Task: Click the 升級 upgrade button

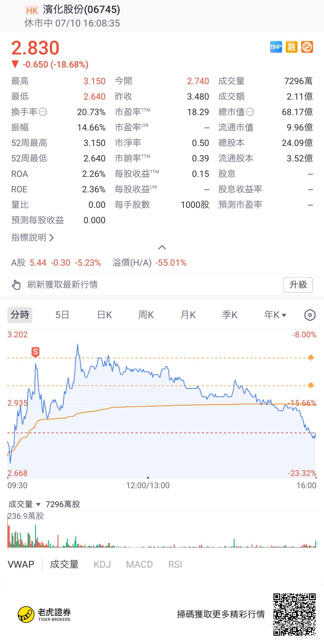Action: [298, 285]
